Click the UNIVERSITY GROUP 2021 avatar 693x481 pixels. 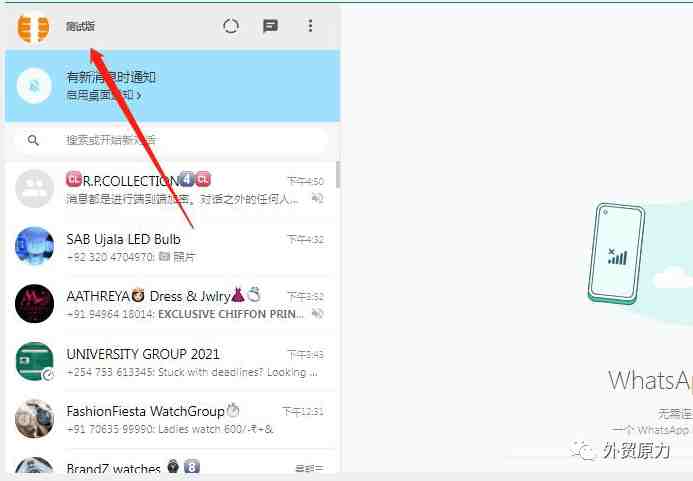coord(34,362)
